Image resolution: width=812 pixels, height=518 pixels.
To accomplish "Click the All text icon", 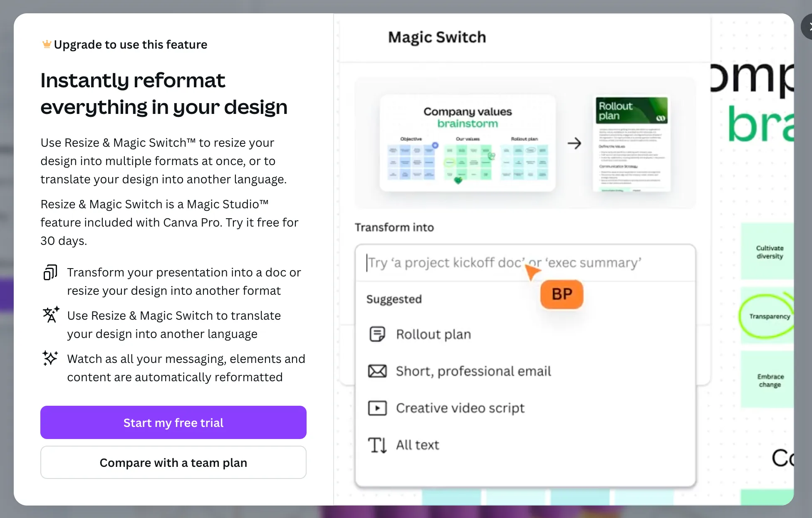I will pyautogui.click(x=377, y=445).
